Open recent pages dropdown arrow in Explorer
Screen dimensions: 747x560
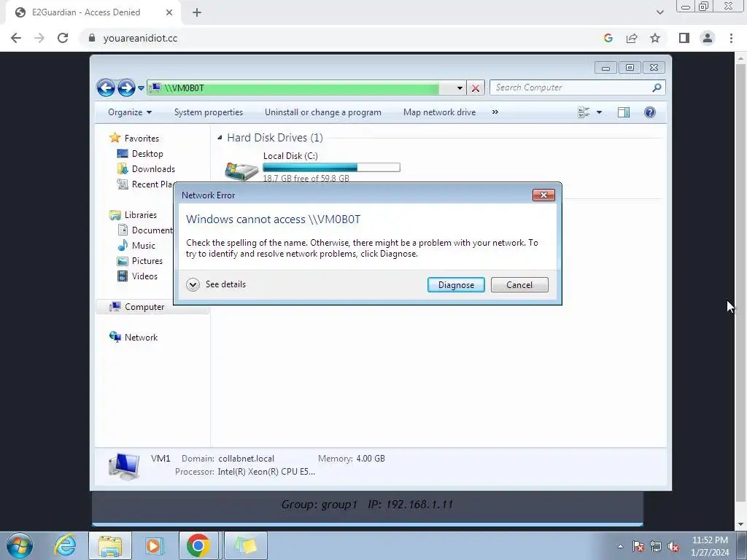click(141, 88)
